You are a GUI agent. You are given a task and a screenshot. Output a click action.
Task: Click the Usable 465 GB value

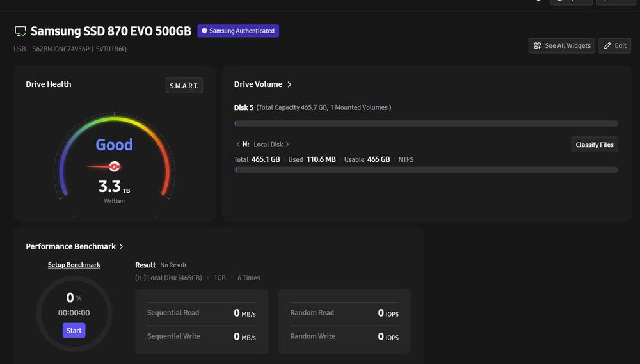coord(379,159)
